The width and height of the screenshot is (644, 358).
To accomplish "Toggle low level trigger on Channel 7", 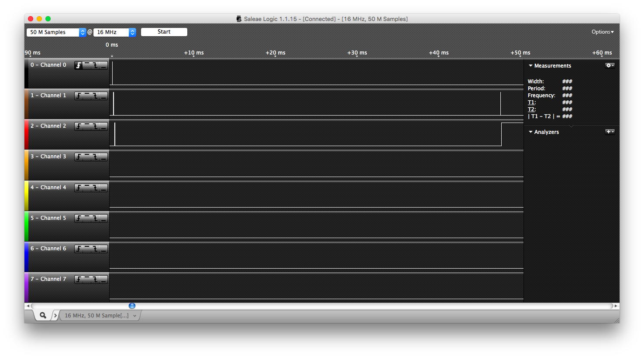I will [x=103, y=280].
